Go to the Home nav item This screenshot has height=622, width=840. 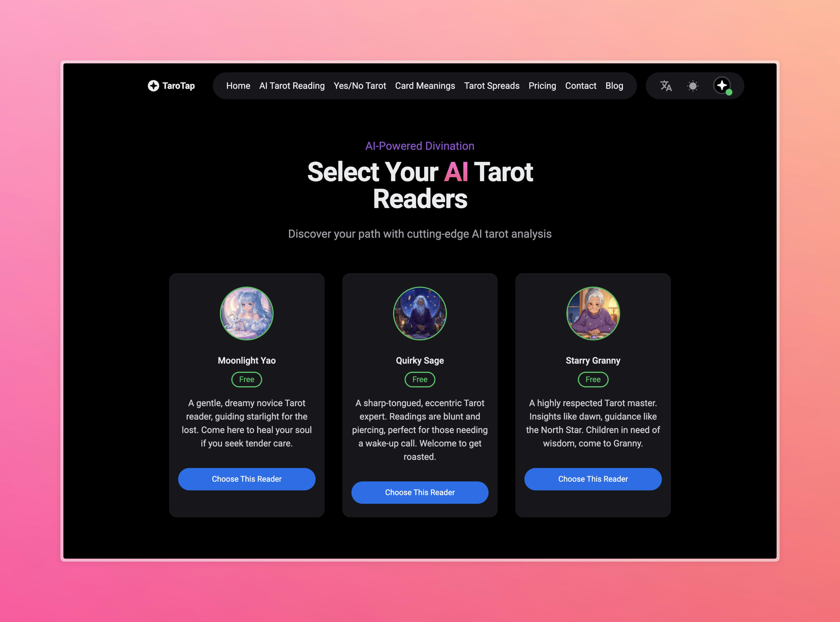238,86
